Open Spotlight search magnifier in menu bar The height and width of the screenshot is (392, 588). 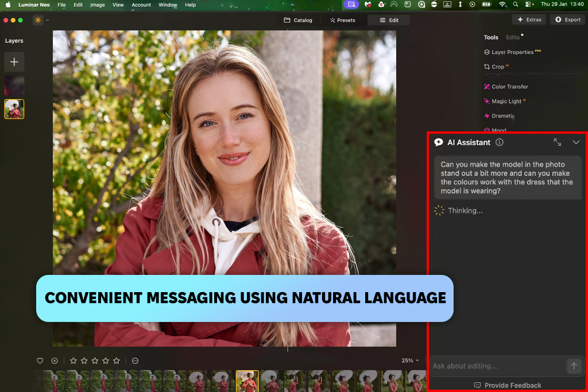[x=516, y=5]
